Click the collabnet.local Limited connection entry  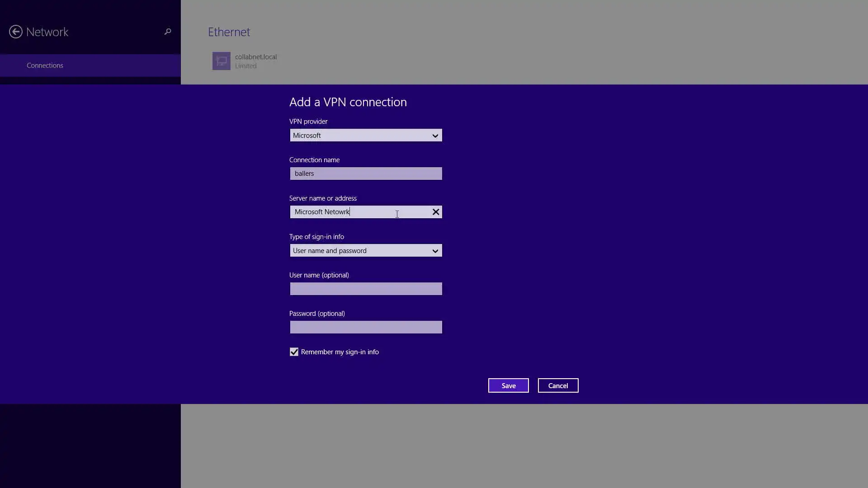[x=256, y=61]
